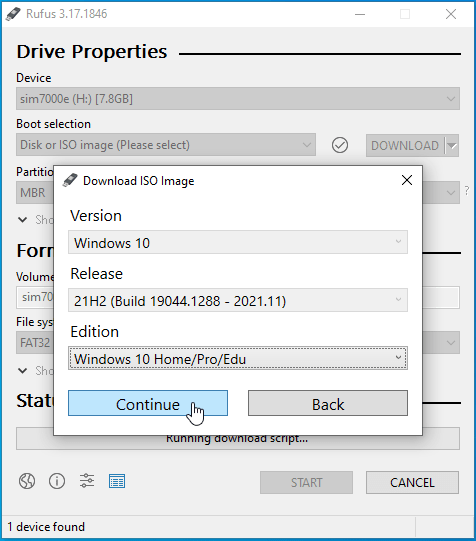Click the target system help question mark
This screenshot has height=541, width=476.
point(467,191)
